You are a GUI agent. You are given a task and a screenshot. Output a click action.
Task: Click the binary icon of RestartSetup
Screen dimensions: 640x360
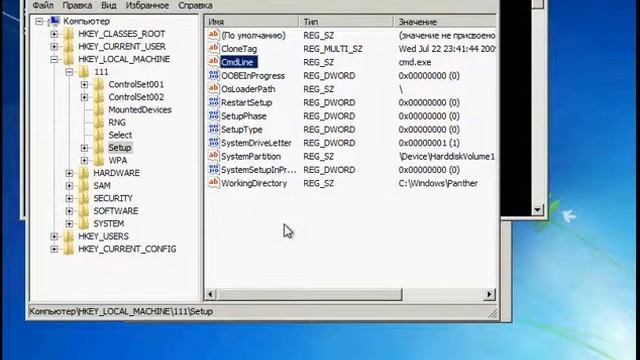click(213, 102)
